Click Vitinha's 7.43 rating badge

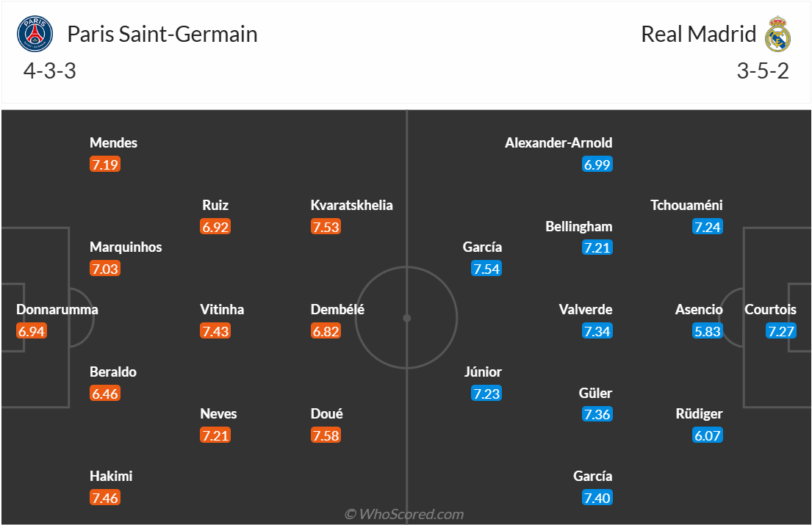tap(215, 330)
